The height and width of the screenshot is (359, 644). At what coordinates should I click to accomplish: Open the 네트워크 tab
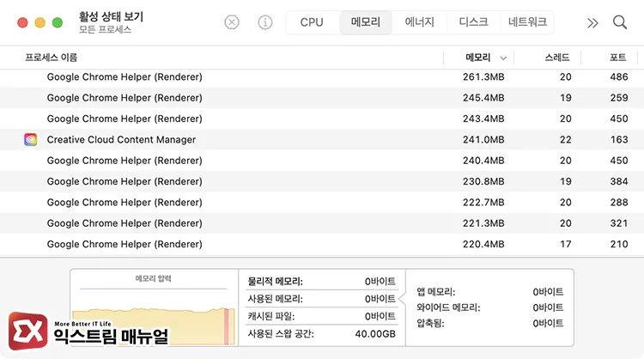pos(527,22)
